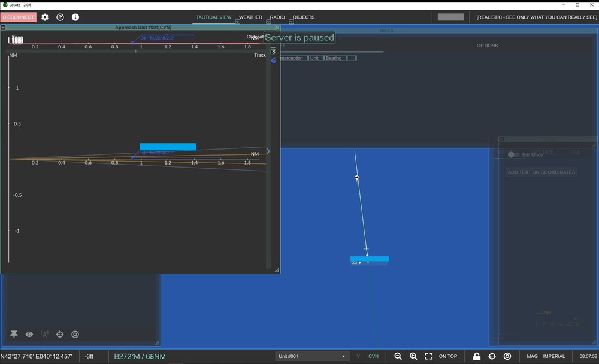
Task: Click the greyed V indicator in status bar
Action: (x=358, y=356)
